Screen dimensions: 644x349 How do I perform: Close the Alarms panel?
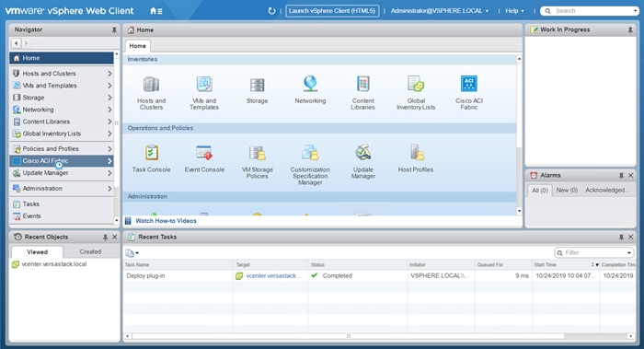point(631,176)
